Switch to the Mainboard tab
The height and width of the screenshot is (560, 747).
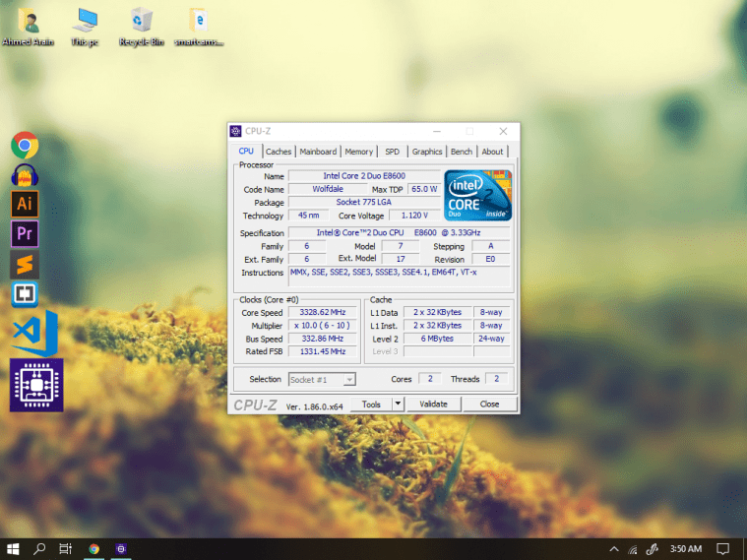click(x=318, y=152)
